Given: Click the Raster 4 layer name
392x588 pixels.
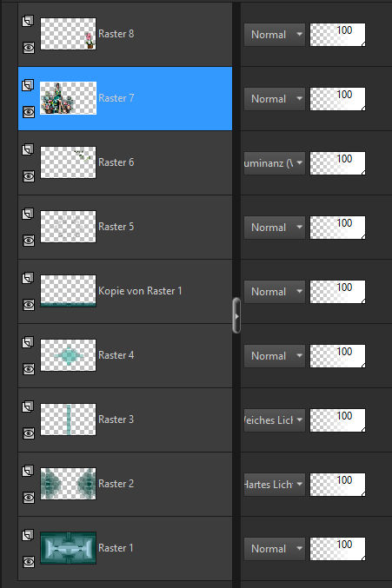Looking at the screenshot, I should point(116,355).
